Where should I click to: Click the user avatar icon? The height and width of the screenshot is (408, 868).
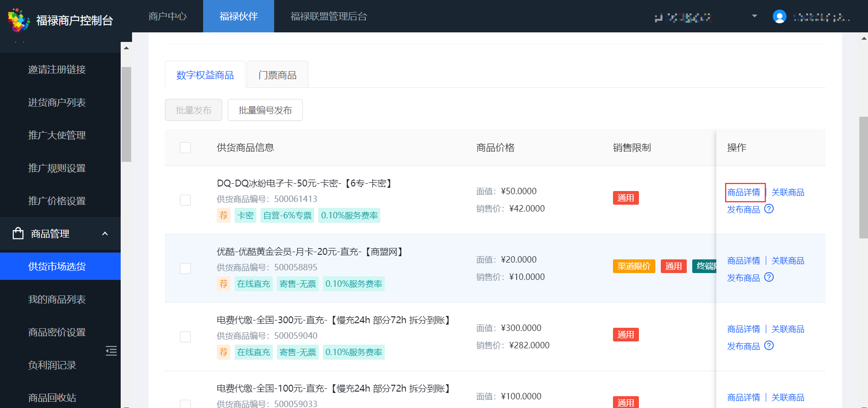(x=780, y=17)
